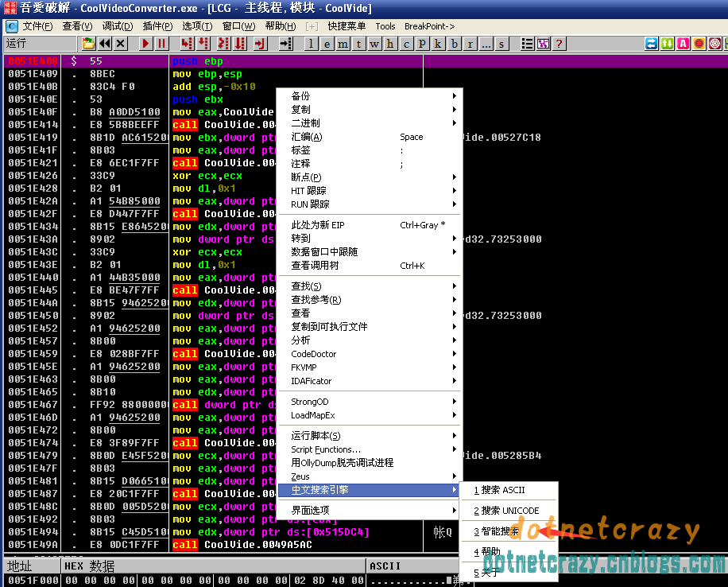Open the 插件(P) menu
Screen dimensions: 728x587
pyautogui.click(x=157, y=26)
